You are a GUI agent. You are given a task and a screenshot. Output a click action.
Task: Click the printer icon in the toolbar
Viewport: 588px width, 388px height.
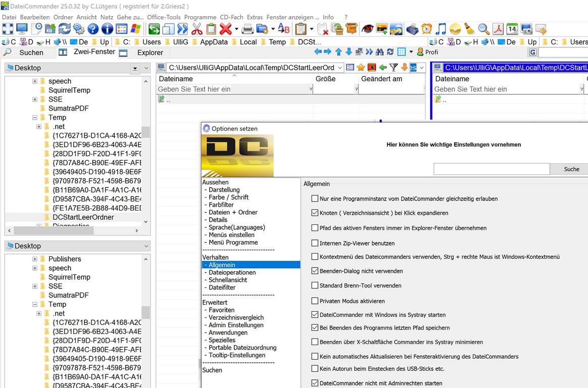[247, 29]
